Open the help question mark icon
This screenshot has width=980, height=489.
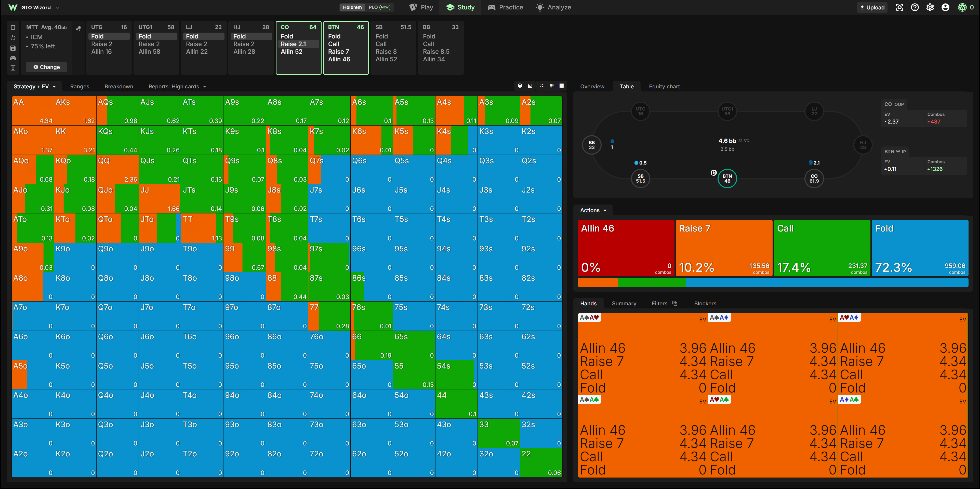click(915, 7)
